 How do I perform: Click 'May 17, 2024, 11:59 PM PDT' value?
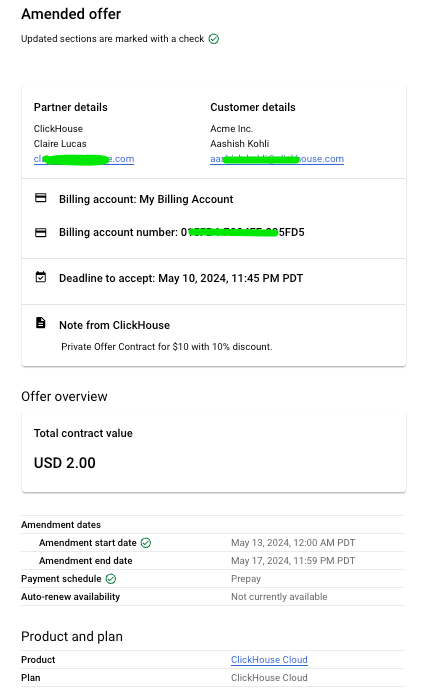click(293, 561)
